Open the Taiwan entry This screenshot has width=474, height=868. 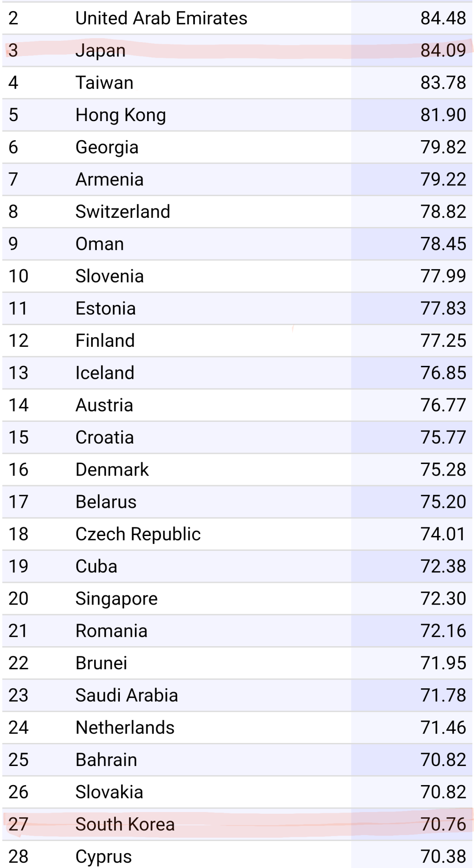104,82
